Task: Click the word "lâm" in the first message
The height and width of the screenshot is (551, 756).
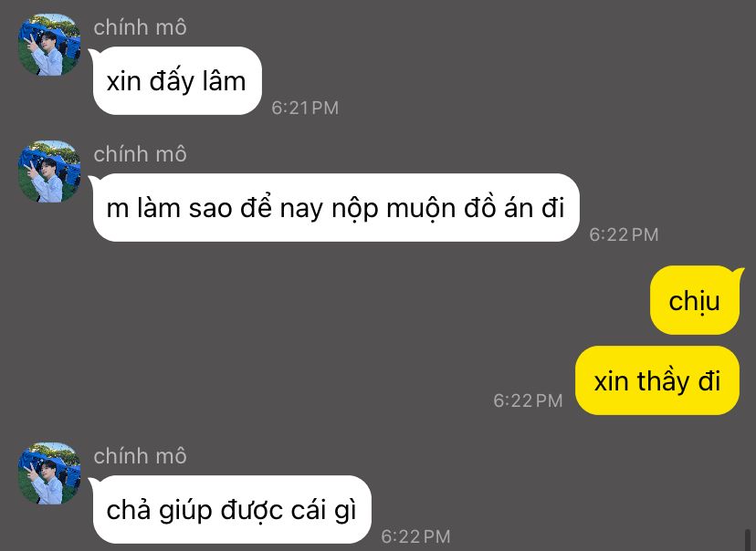Action: click(225, 80)
